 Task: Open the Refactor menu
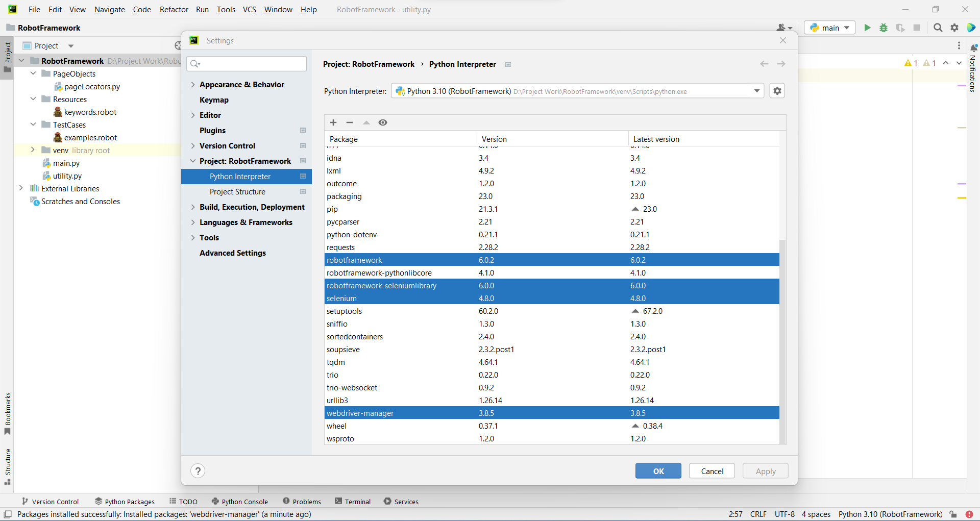coord(174,9)
